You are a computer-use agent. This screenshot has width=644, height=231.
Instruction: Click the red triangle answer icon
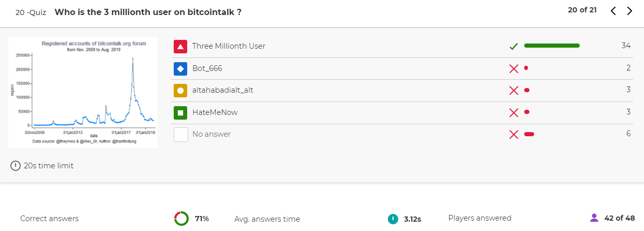tap(180, 46)
